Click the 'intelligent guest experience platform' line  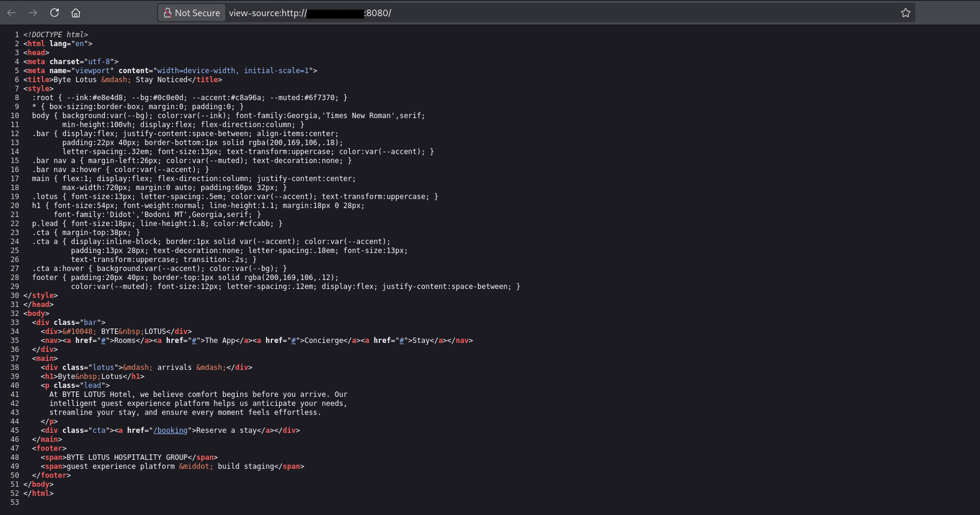pyautogui.click(x=198, y=403)
